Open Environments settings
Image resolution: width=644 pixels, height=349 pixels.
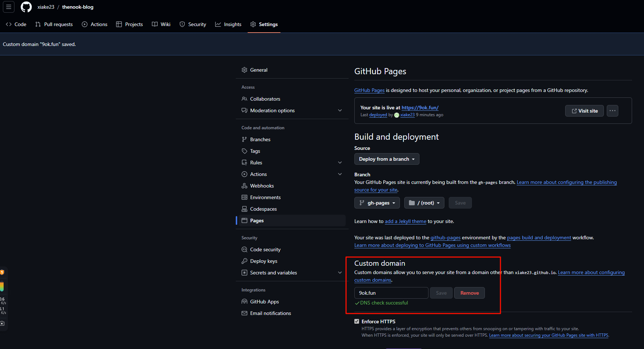point(292,197)
